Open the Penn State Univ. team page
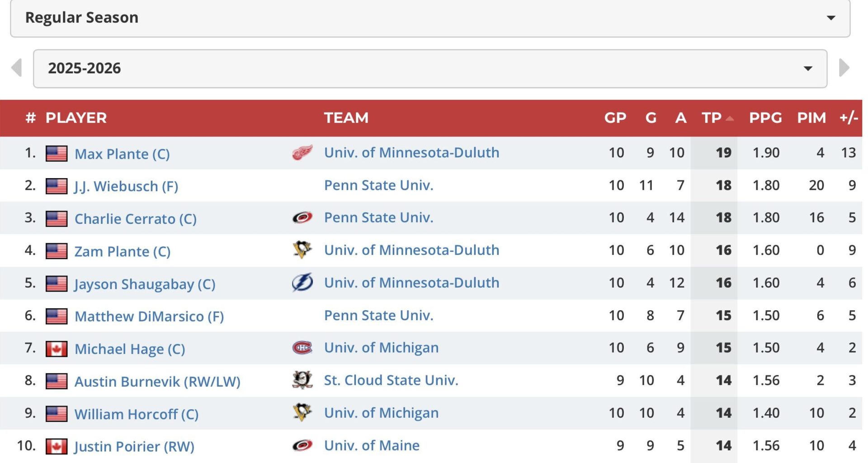 [379, 185]
